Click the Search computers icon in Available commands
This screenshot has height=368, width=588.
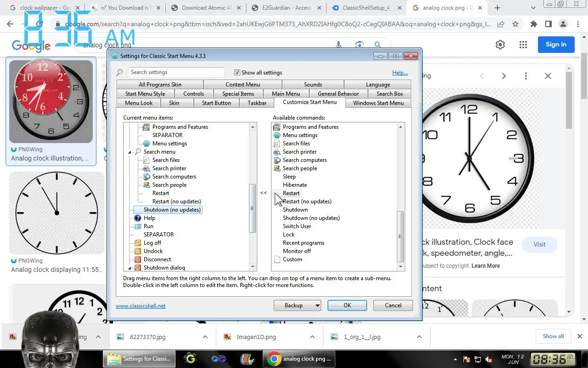pyautogui.click(x=277, y=160)
